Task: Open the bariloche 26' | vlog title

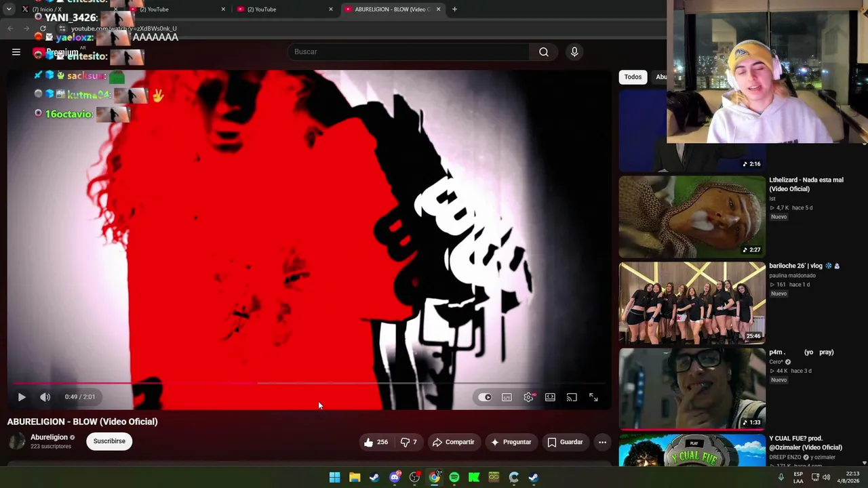Action: (804, 266)
